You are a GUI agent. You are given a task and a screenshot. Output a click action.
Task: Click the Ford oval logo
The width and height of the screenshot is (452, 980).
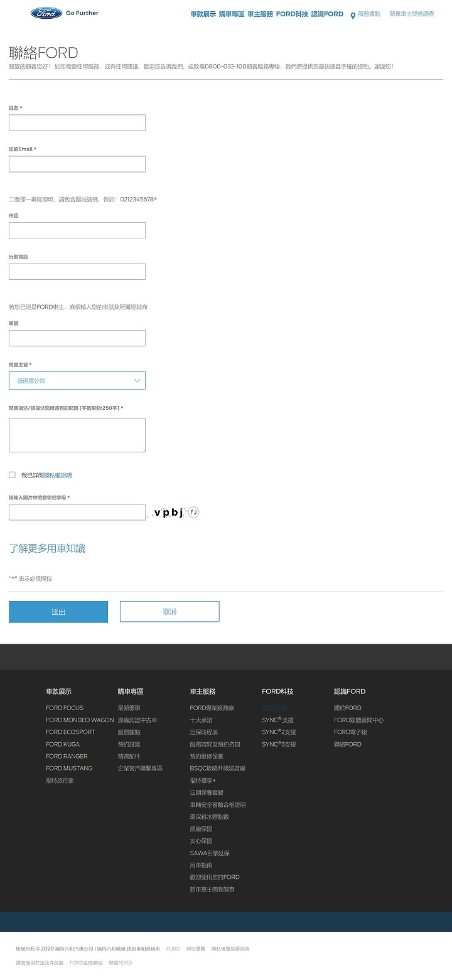pyautogui.click(x=46, y=13)
